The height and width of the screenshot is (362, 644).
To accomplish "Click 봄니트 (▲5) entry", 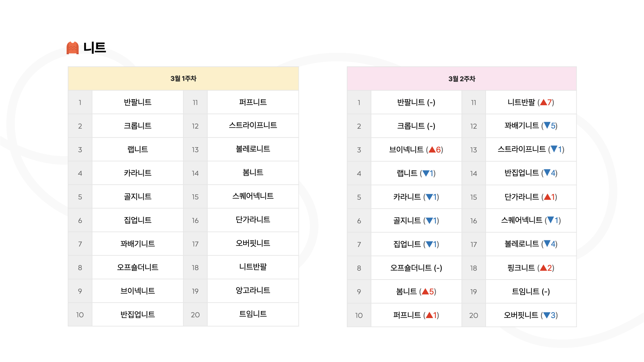I will tap(416, 292).
